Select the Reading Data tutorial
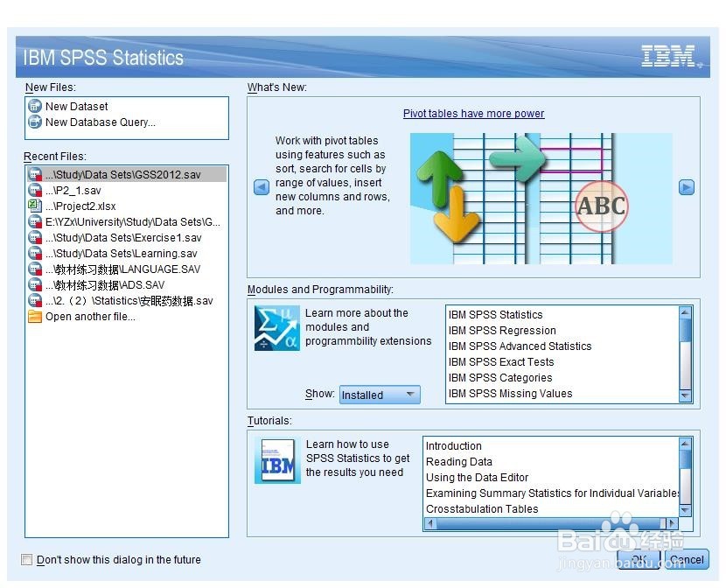Screen dimensions: 726x588 552,462
